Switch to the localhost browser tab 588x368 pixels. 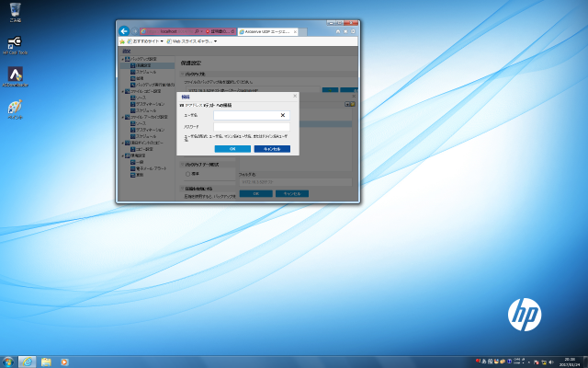[168, 30]
